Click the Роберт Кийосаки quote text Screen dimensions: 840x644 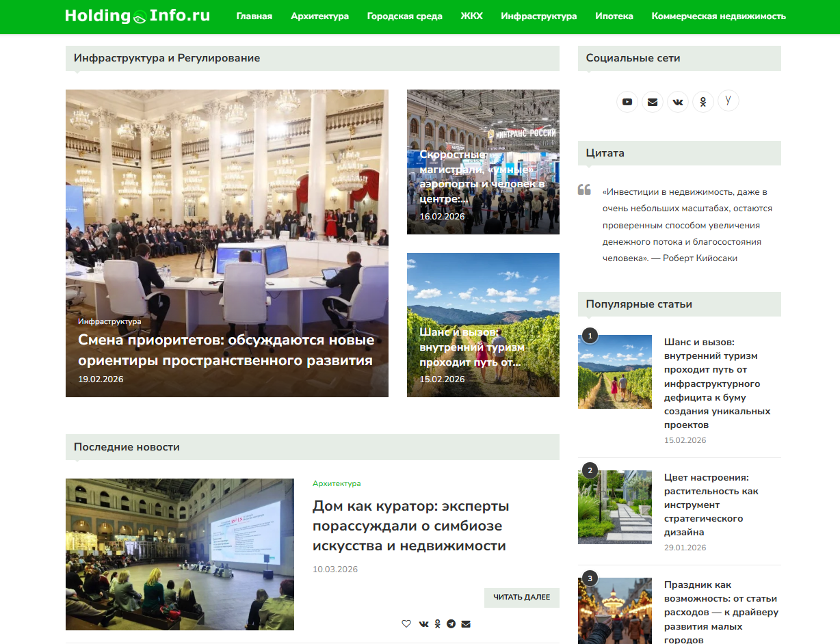click(x=687, y=226)
